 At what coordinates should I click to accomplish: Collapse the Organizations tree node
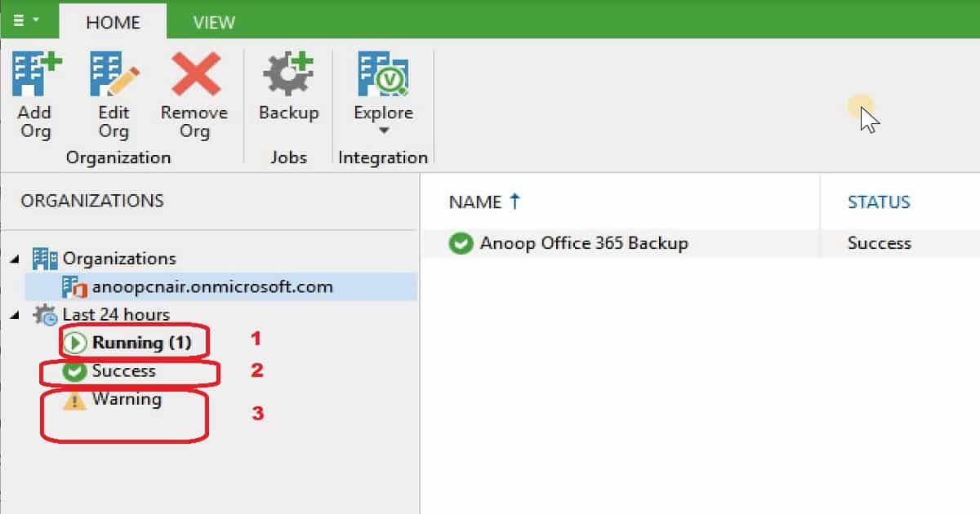16,259
